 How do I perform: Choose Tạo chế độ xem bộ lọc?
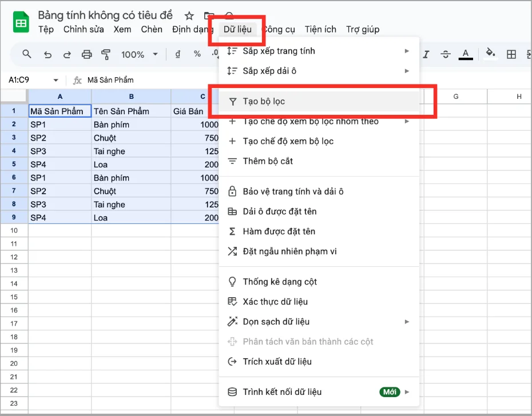click(x=319, y=141)
